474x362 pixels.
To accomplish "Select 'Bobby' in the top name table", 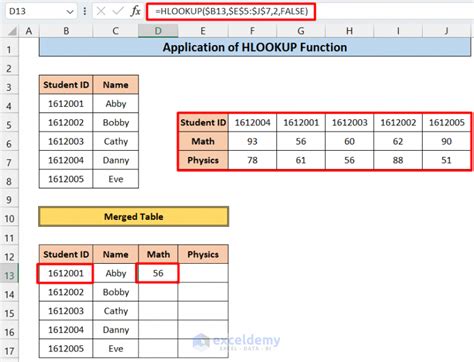I will pyautogui.click(x=116, y=123).
